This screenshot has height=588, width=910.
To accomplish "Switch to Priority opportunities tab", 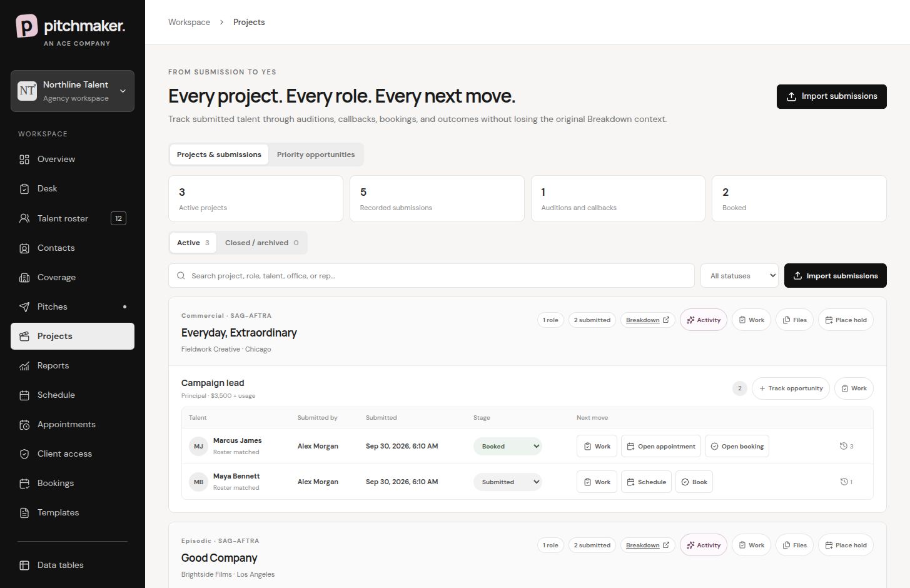I will (316, 155).
